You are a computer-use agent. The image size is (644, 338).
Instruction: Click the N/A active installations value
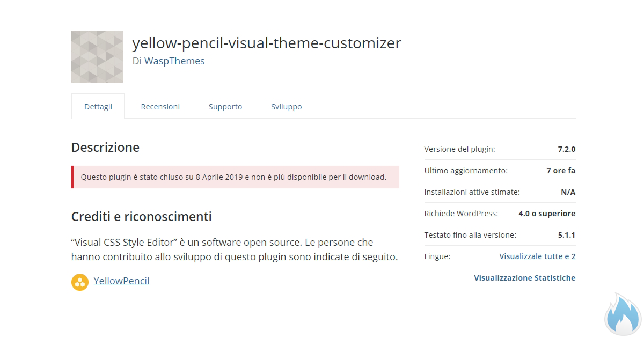pyautogui.click(x=568, y=192)
